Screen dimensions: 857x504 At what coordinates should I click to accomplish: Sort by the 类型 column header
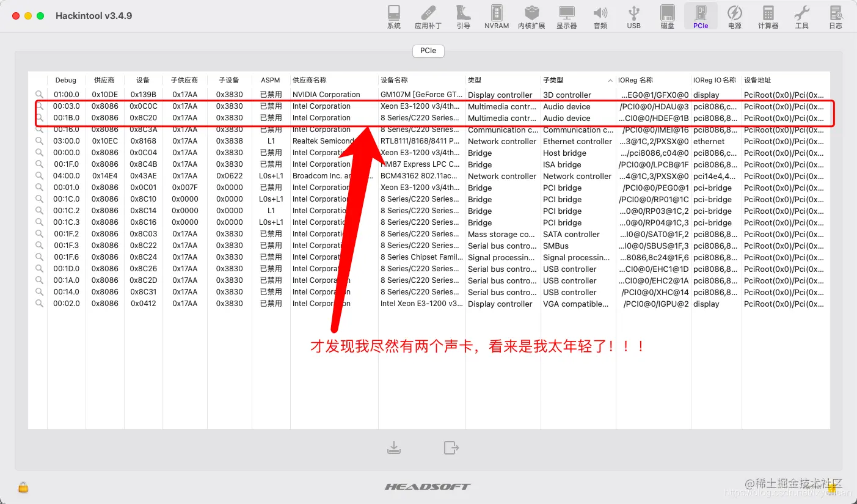point(503,80)
